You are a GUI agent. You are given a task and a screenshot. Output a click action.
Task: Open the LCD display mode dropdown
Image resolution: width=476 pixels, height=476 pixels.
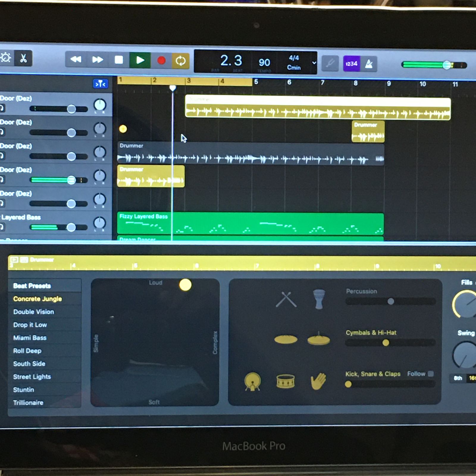314,63
